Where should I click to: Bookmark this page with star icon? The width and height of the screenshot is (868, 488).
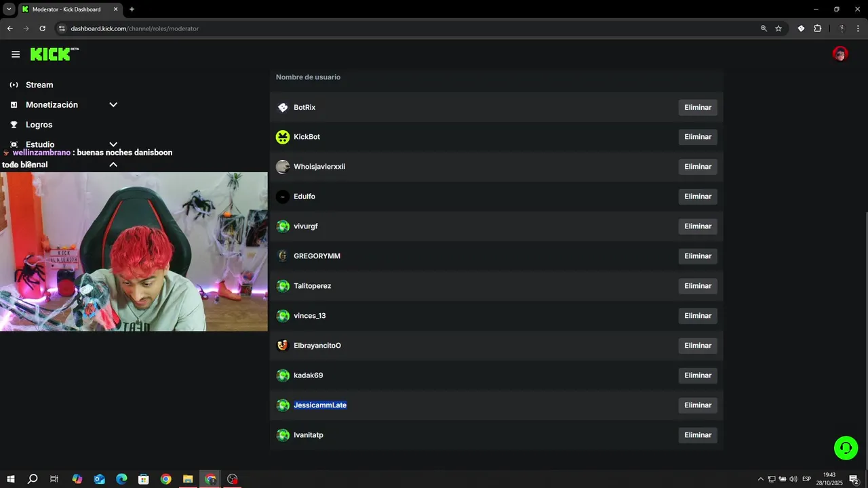click(x=778, y=28)
